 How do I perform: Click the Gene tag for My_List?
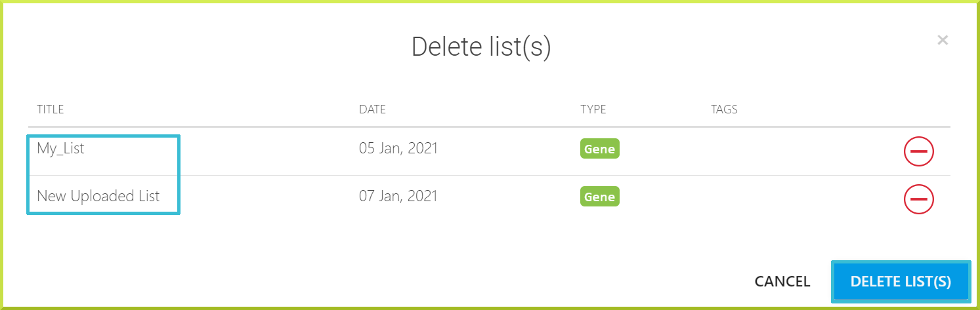point(600,149)
